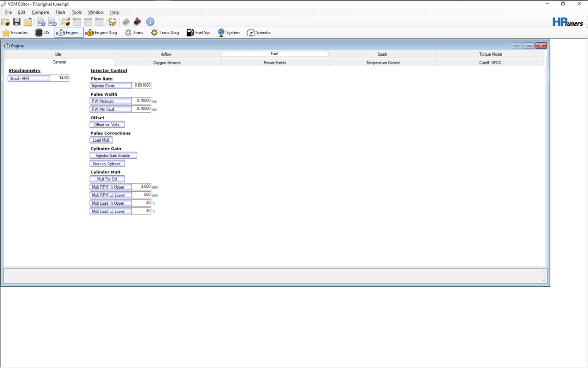The height and width of the screenshot is (368, 588).
Task: Click the Engine window minimize button
Action: 518,46
